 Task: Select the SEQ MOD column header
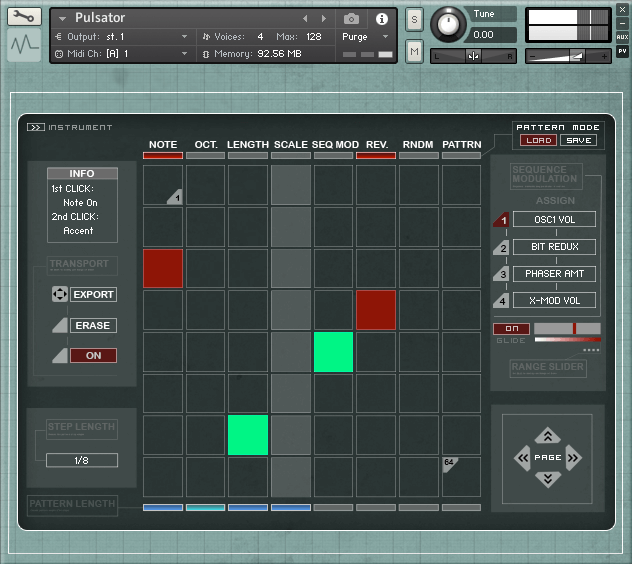(334, 145)
